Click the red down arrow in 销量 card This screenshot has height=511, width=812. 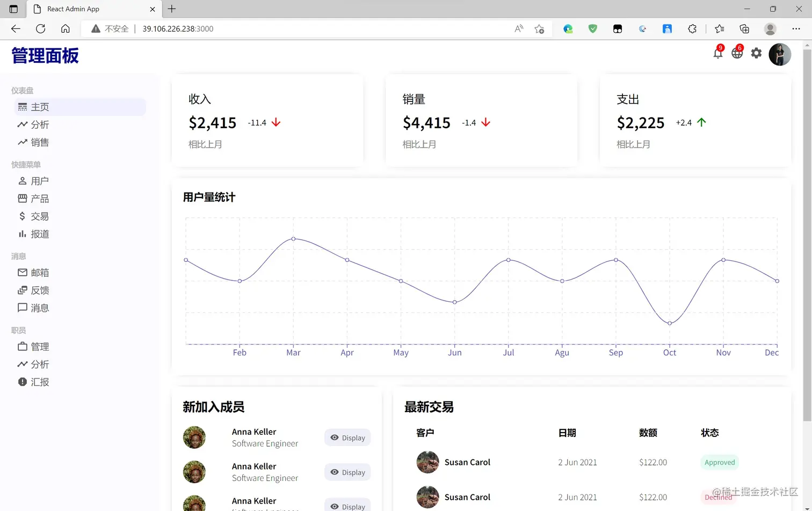click(485, 122)
